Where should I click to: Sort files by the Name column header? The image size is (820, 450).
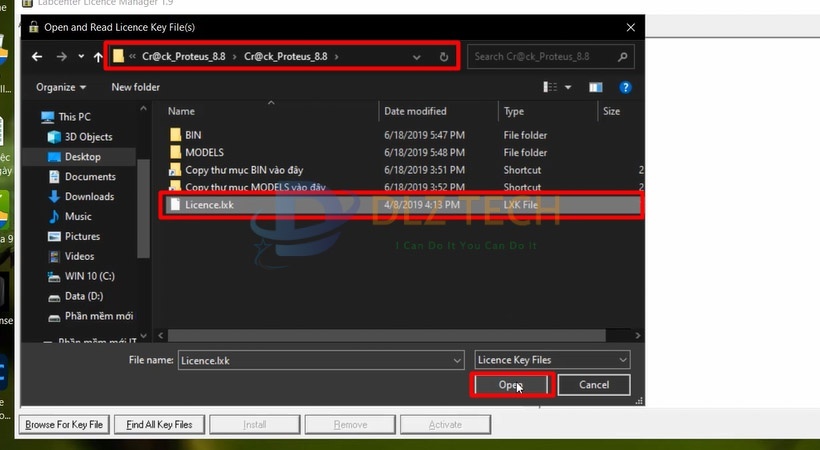coord(182,111)
